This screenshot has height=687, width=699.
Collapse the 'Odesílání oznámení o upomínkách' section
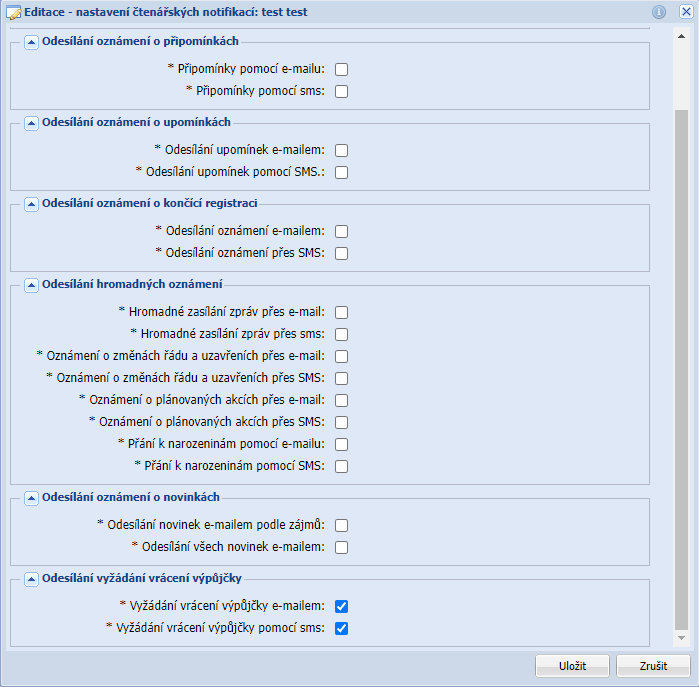coord(31,123)
